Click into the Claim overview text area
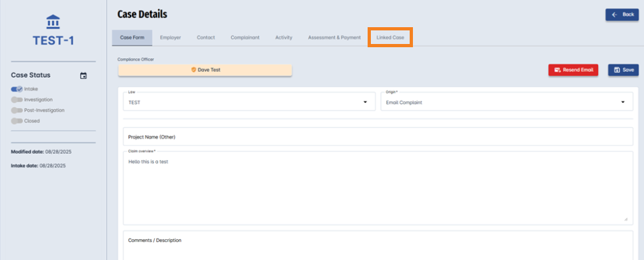Screen dimensions: 644x260 [378, 188]
